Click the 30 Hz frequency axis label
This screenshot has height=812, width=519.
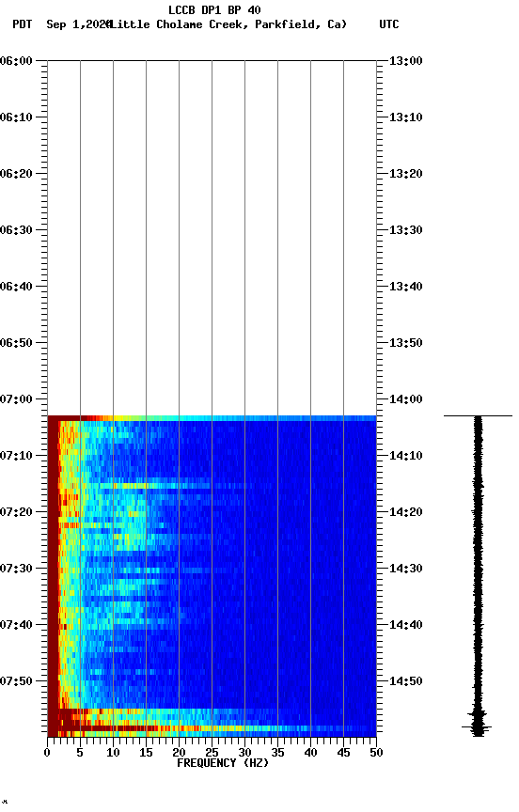click(244, 753)
